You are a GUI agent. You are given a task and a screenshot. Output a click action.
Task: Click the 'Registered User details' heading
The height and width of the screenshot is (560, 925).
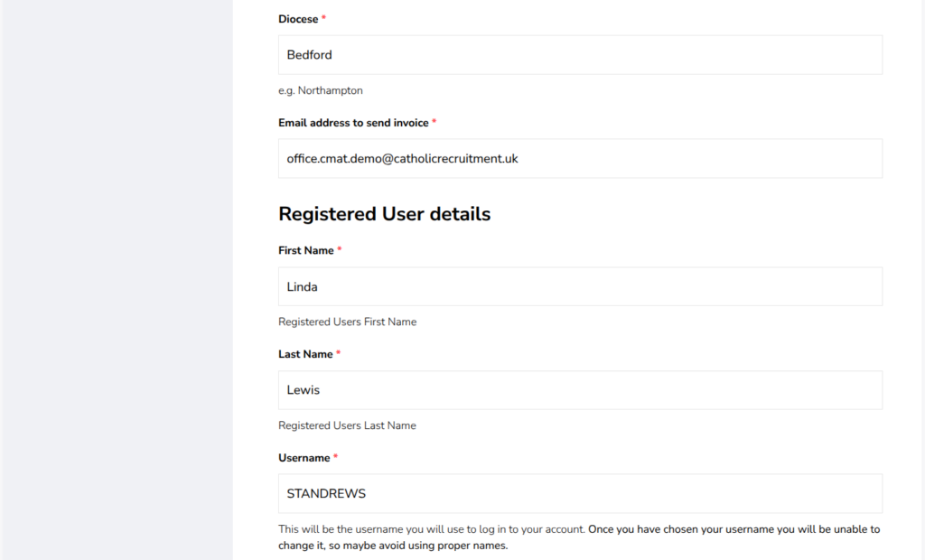[384, 214]
